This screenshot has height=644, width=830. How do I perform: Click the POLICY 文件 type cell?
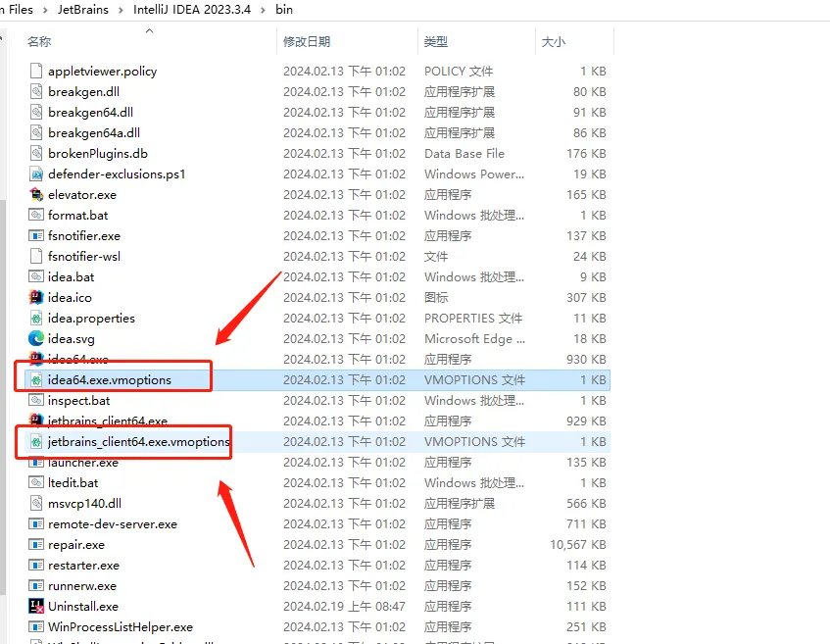[x=459, y=71]
